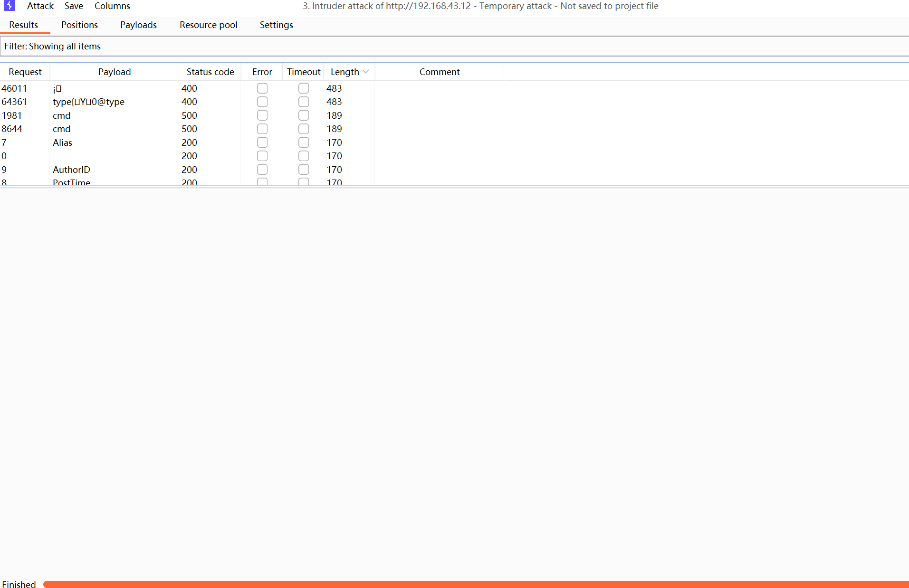Open the Attack menu
This screenshot has height=588, width=909.
pos(40,6)
